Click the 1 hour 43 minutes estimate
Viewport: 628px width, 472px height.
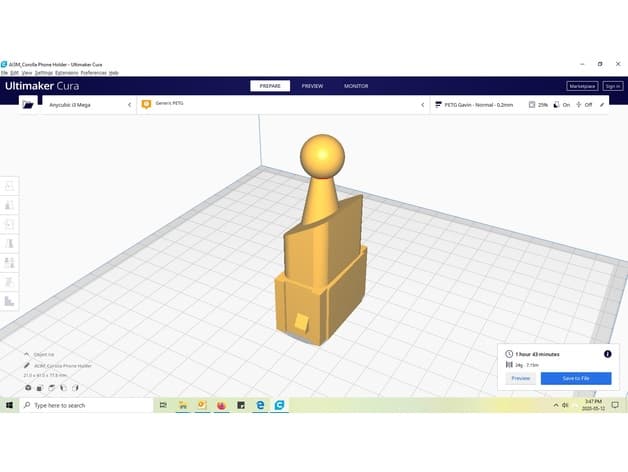pyautogui.click(x=537, y=354)
